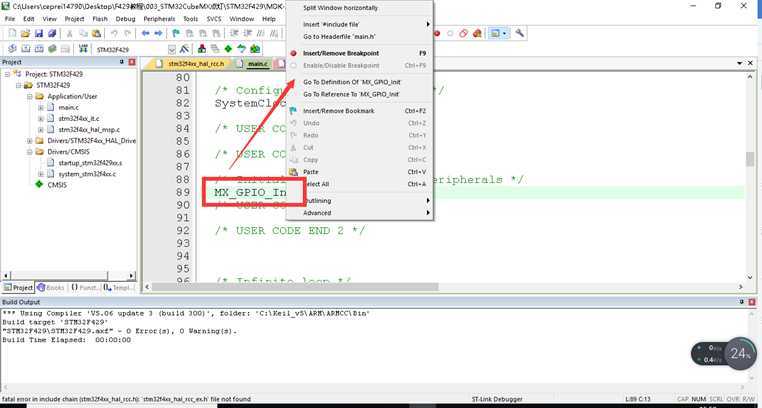Switch to the Books panel tab
Image resolution: width=762 pixels, height=408 pixels.
51,288
